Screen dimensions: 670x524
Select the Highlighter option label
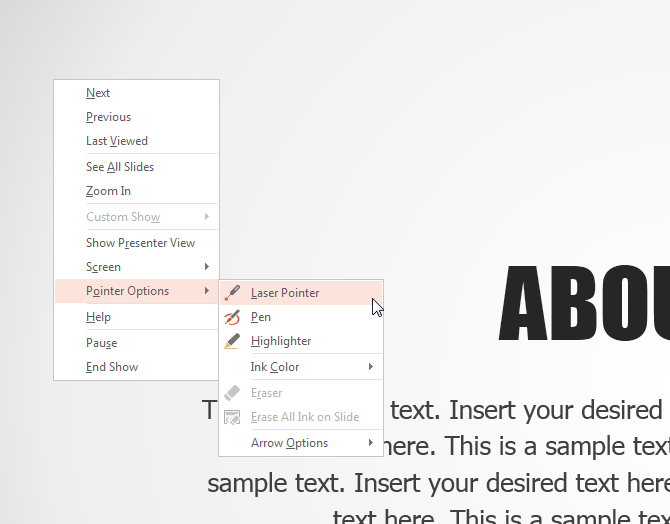point(281,341)
